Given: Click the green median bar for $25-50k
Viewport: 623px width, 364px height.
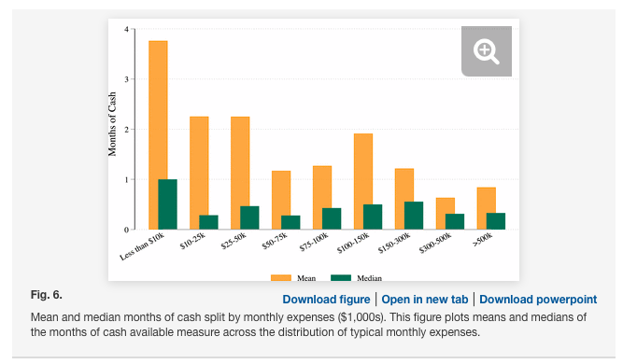Looking at the screenshot, I should (249, 217).
